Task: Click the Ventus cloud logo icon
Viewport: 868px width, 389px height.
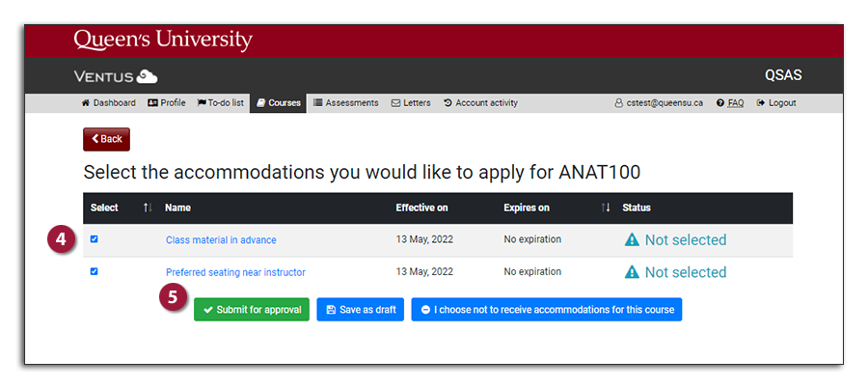Action: [147, 76]
